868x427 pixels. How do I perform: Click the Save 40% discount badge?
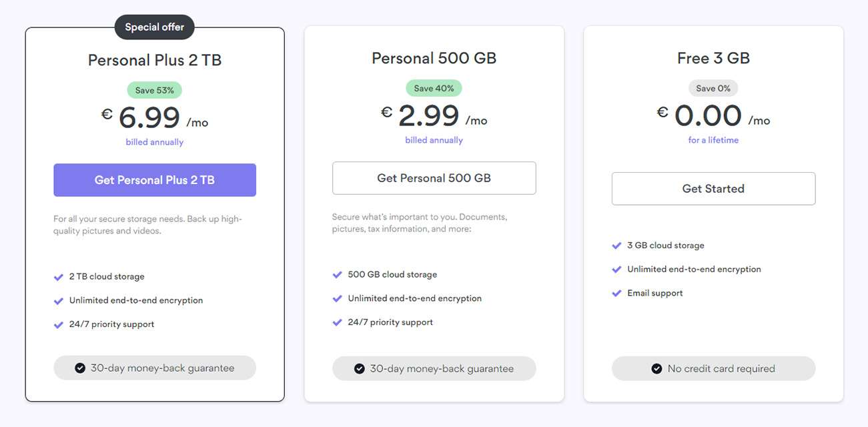pos(434,88)
